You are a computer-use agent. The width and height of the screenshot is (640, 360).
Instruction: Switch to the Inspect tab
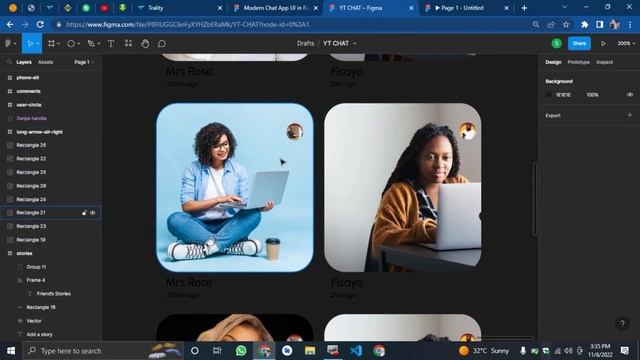604,62
